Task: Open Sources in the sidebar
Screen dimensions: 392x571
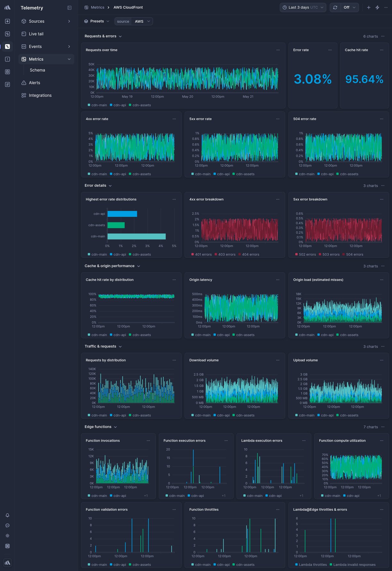Action: click(46, 21)
